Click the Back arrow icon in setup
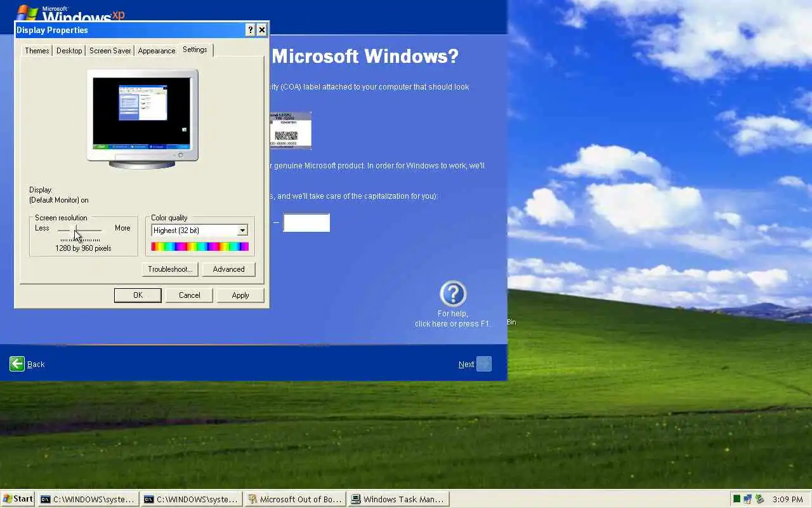The height and width of the screenshot is (508, 812). (17, 364)
